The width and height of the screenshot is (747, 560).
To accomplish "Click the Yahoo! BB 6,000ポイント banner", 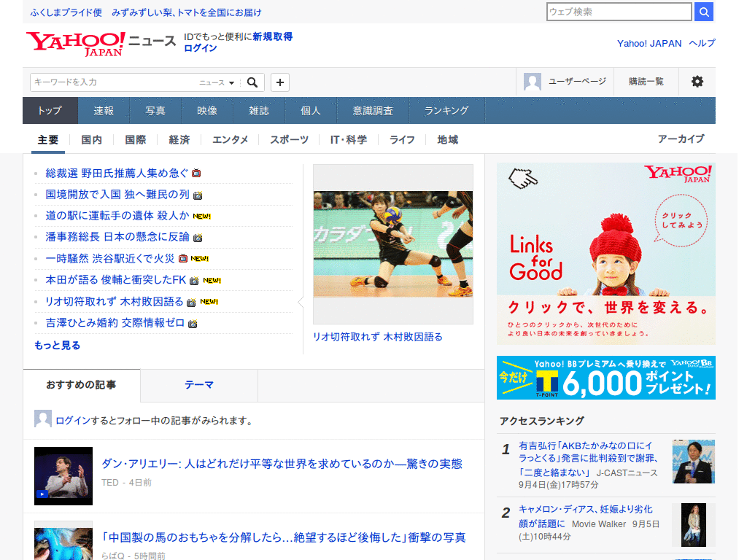I will (x=606, y=378).
